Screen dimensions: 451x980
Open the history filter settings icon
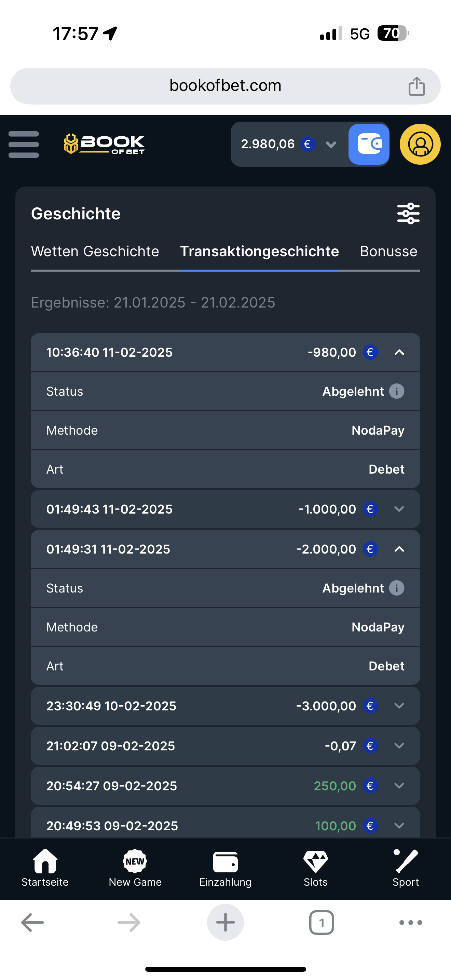click(408, 214)
